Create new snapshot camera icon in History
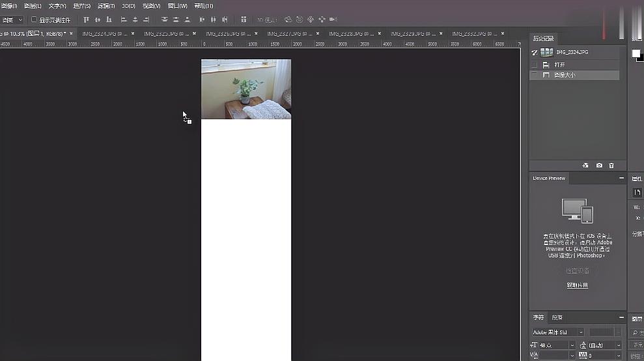Viewport: 644px width, 361px height. click(x=599, y=166)
